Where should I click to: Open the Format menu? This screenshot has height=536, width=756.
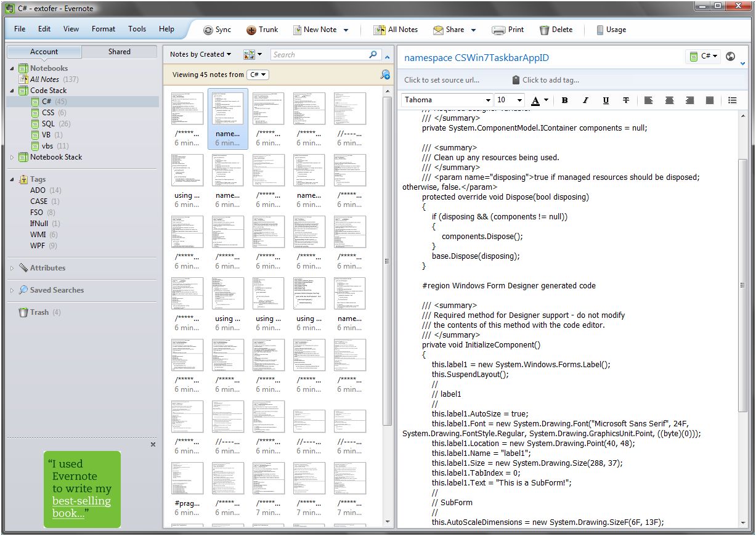(x=103, y=28)
